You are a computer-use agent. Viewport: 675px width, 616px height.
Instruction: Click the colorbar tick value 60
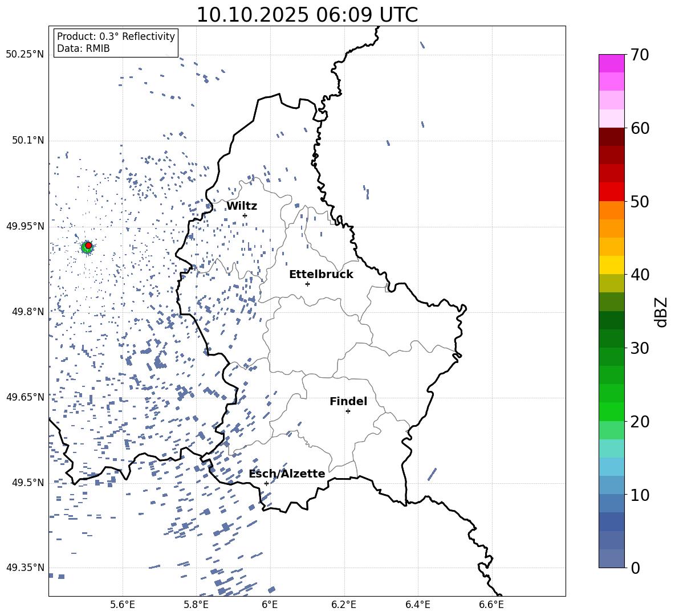(x=640, y=128)
